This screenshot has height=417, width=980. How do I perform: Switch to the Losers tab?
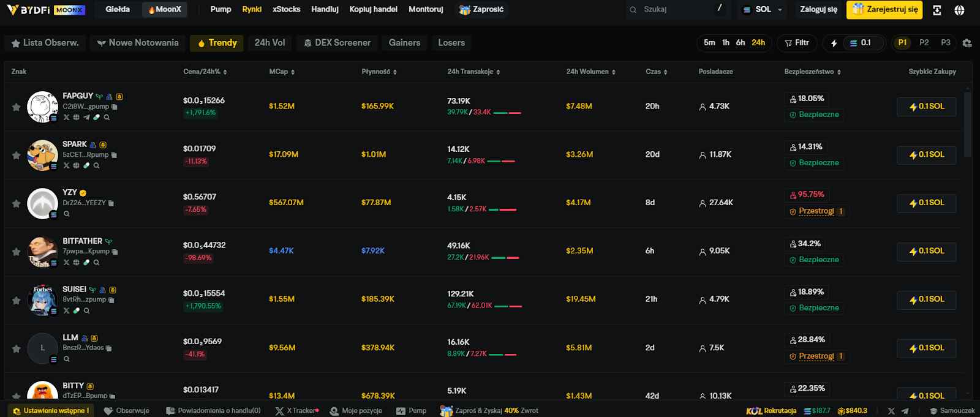(451, 43)
